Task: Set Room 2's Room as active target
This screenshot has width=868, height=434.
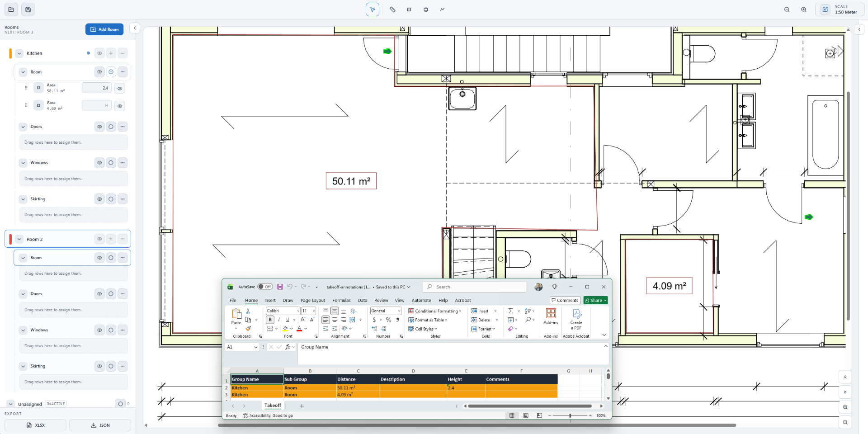Action: tap(111, 258)
